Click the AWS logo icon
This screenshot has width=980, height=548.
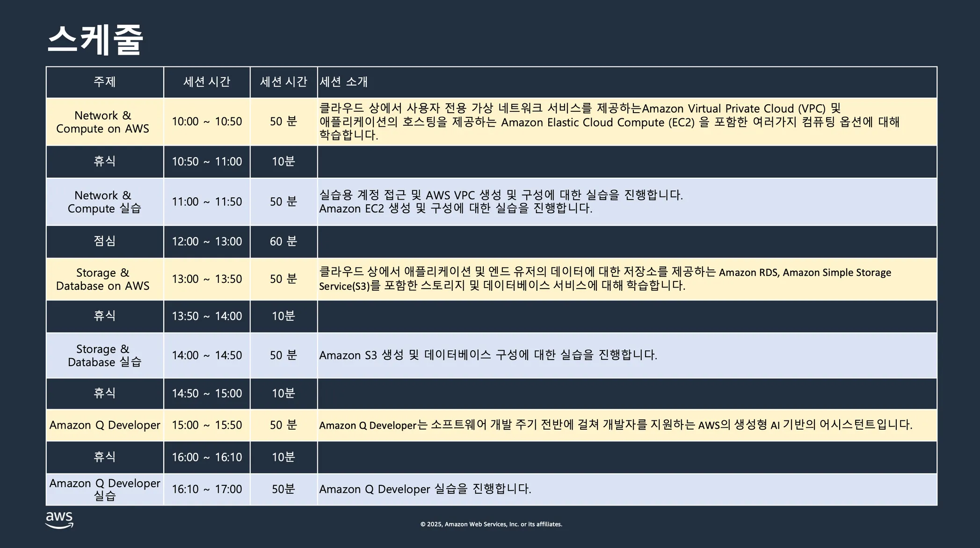(x=59, y=520)
